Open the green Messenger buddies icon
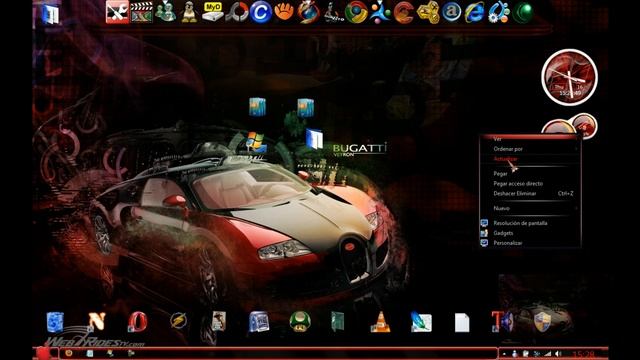Viewport: 640px width, 360px height. click(x=165, y=12)
